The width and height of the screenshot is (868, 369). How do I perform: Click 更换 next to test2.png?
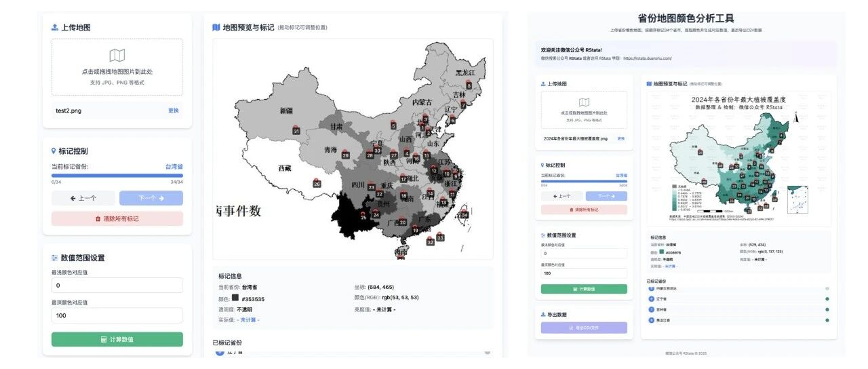(x=174, y=111)
